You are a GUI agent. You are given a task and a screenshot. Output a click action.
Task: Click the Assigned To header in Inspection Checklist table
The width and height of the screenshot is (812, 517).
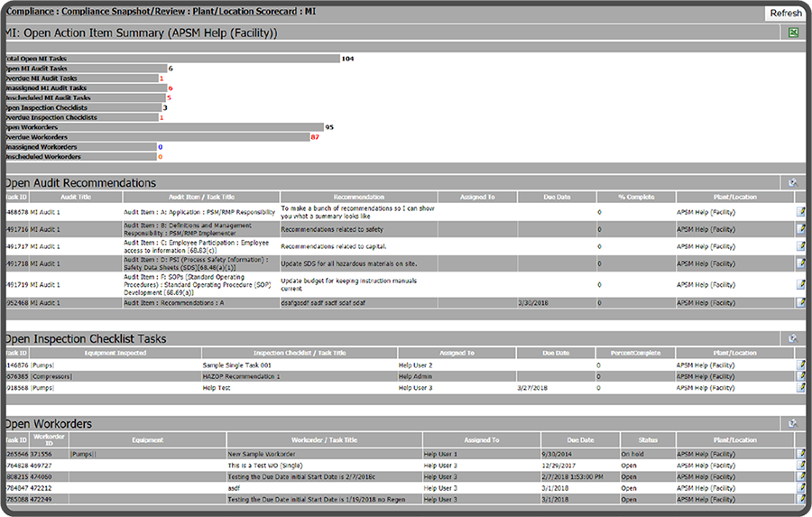coord(457,353)
